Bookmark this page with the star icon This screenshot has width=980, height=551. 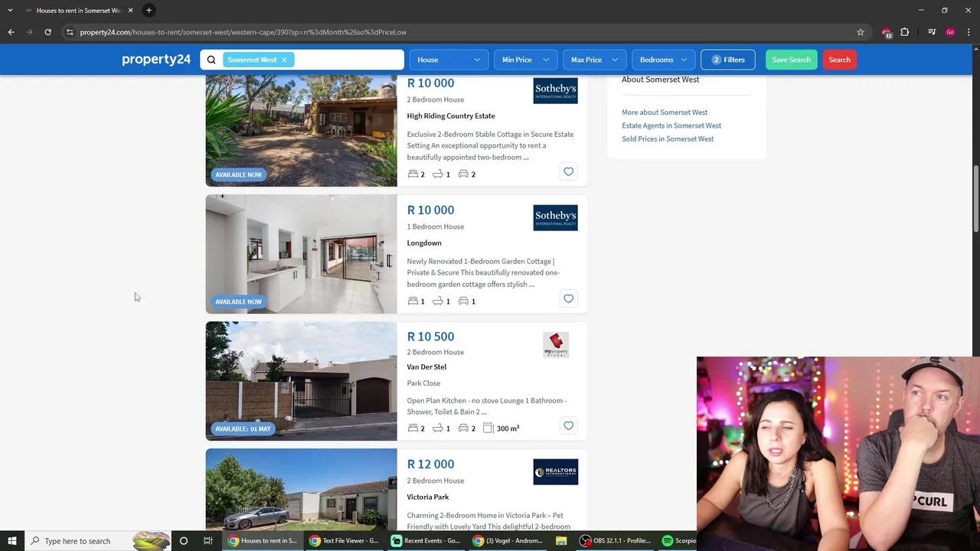point(861,32)
